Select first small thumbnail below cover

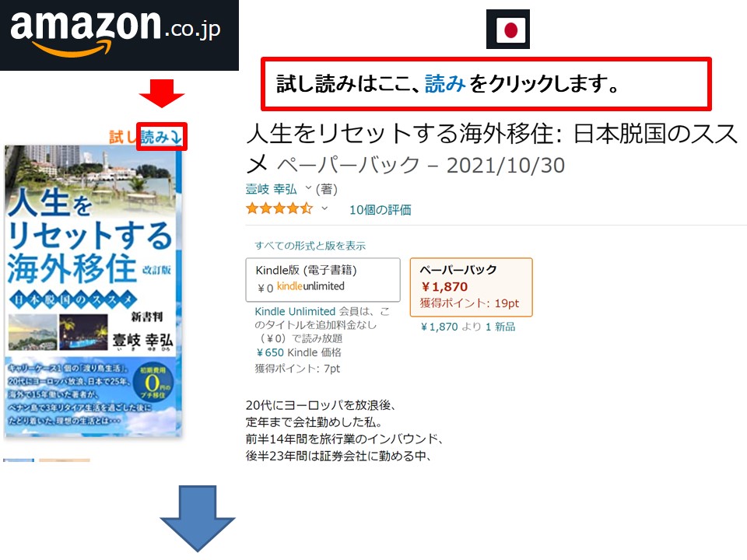point(19,460)
